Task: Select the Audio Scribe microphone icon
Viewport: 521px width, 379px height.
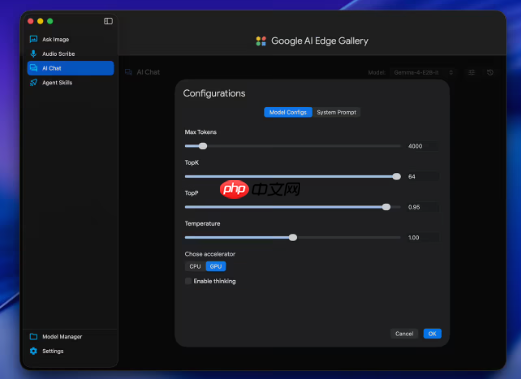Action: point(33,54)
